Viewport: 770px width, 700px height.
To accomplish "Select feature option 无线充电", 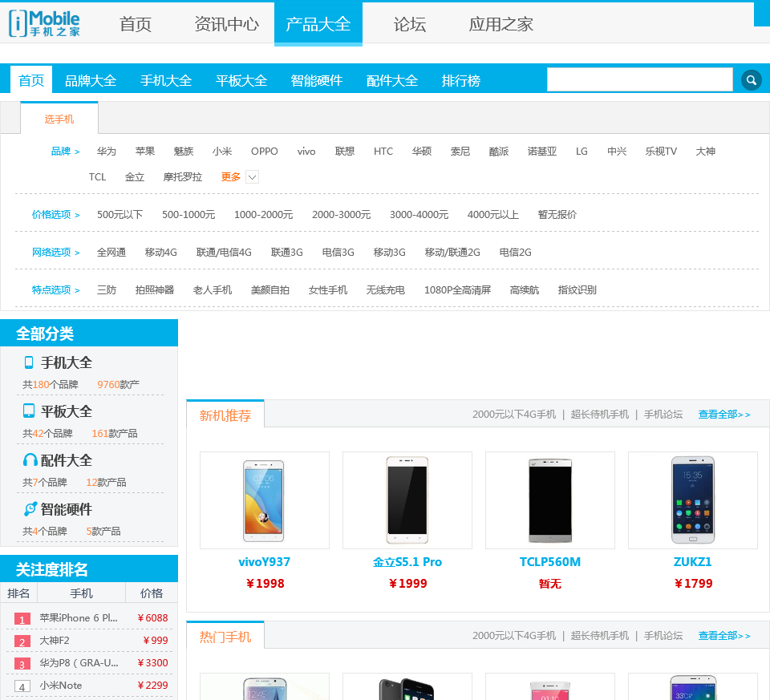I will [x=385, y=290].
